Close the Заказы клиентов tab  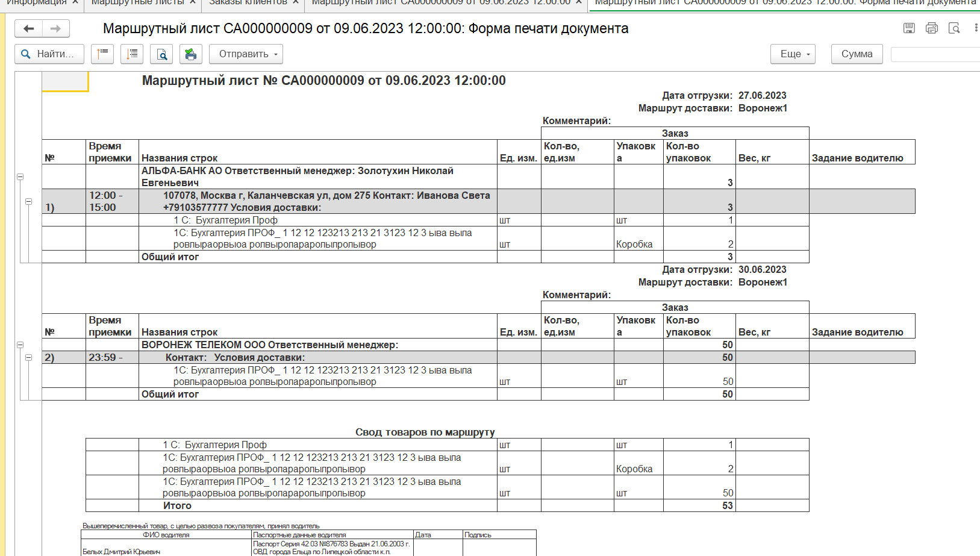(x=296, y=2)
